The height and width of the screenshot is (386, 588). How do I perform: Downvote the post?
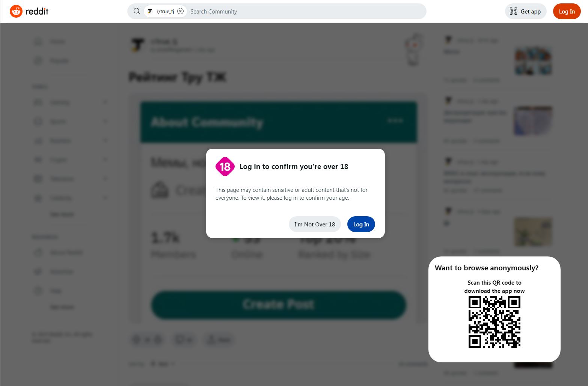(159, 339)
